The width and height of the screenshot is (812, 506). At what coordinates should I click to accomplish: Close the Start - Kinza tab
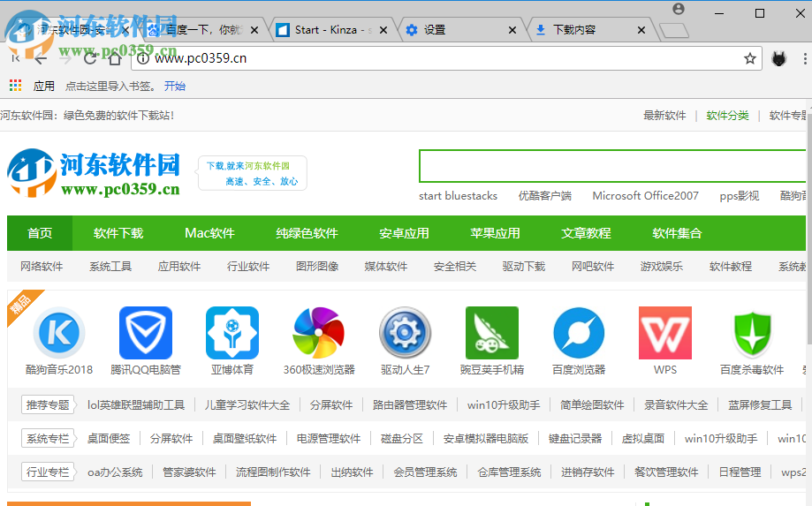(383, 30)
